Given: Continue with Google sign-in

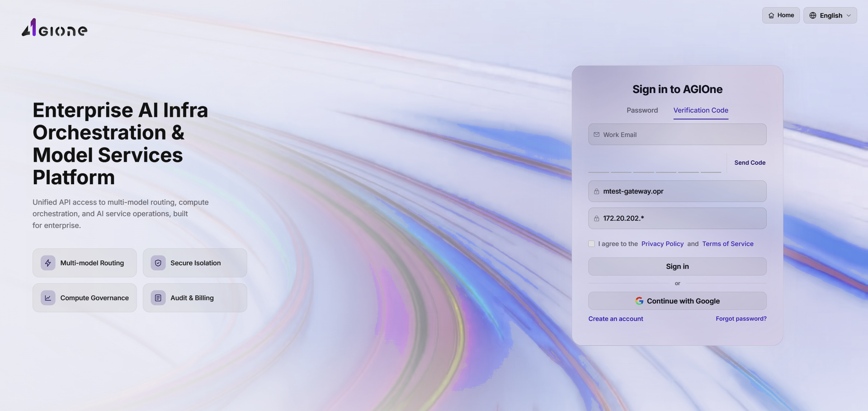Looking at the screenshot, I should point(677,301).
